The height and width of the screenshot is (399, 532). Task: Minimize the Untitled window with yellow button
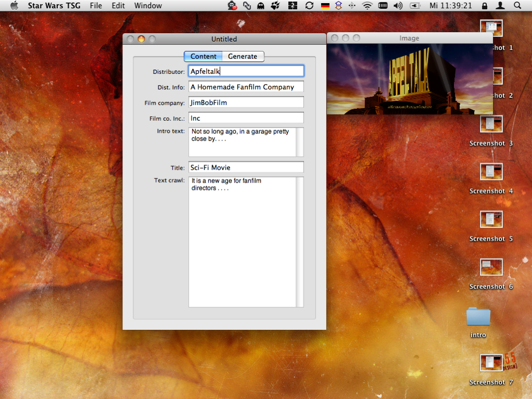pos(141,39)
